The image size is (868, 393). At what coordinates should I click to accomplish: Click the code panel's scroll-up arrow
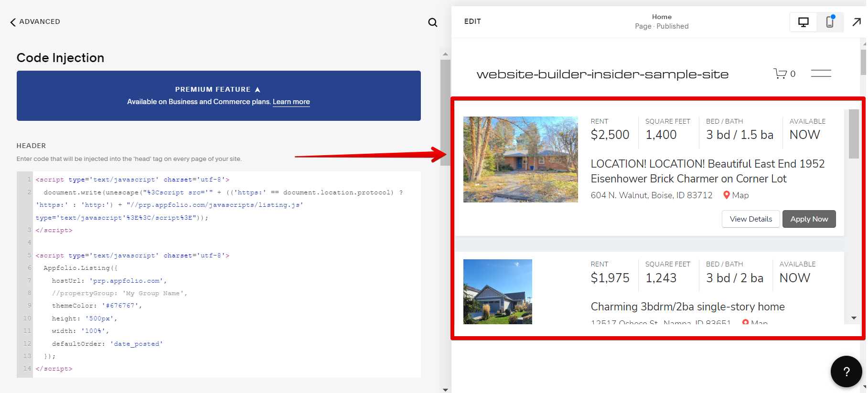click(445, 54)
